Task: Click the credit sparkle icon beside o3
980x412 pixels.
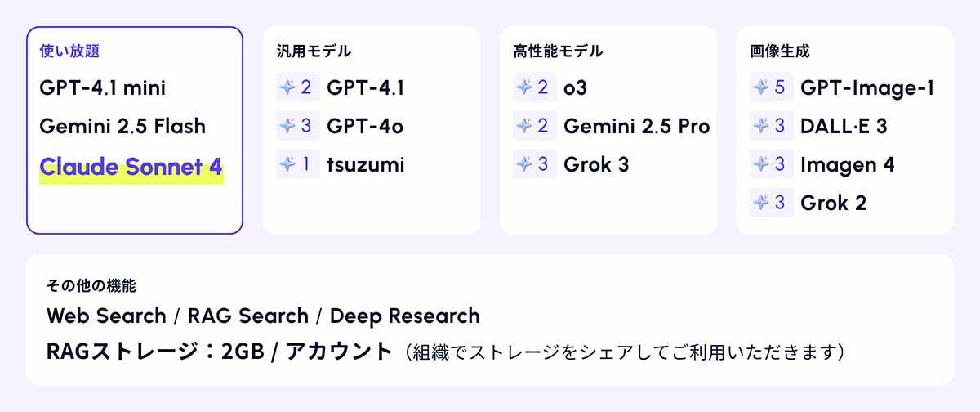Action: 523,87
